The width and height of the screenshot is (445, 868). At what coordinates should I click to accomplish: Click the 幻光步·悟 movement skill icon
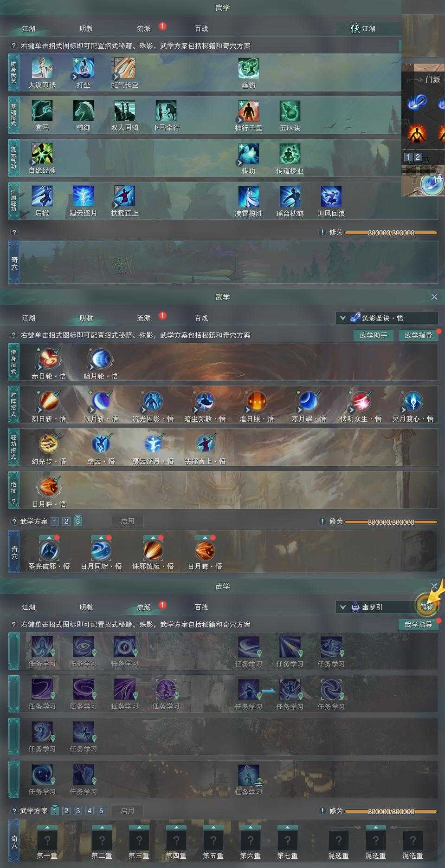49,444
